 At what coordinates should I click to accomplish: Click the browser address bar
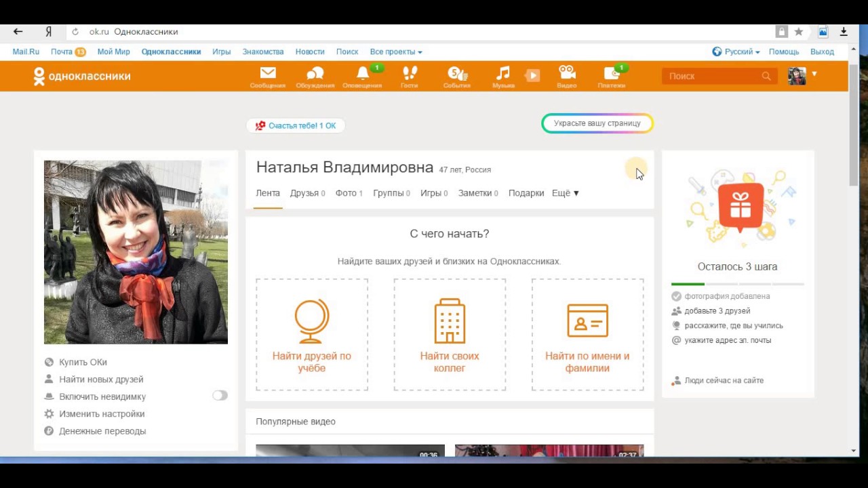pyautogui.click(x=420, y=32)
